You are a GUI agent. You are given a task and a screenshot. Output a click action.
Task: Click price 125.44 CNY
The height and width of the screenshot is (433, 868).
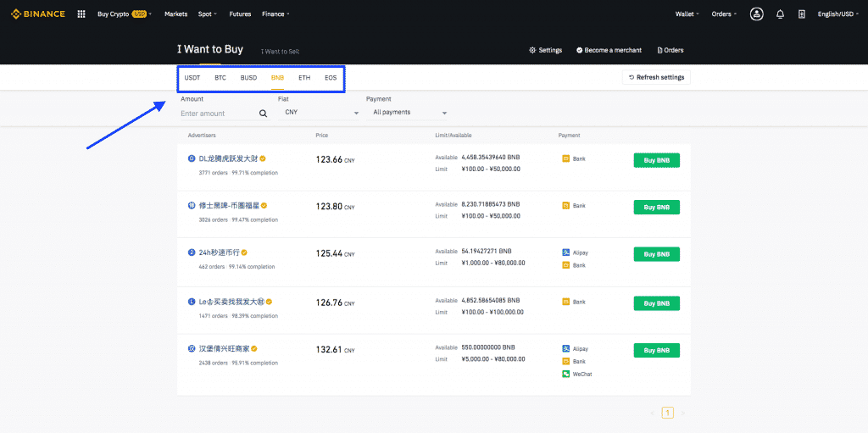pyautogui.click(x=335, y=253)
